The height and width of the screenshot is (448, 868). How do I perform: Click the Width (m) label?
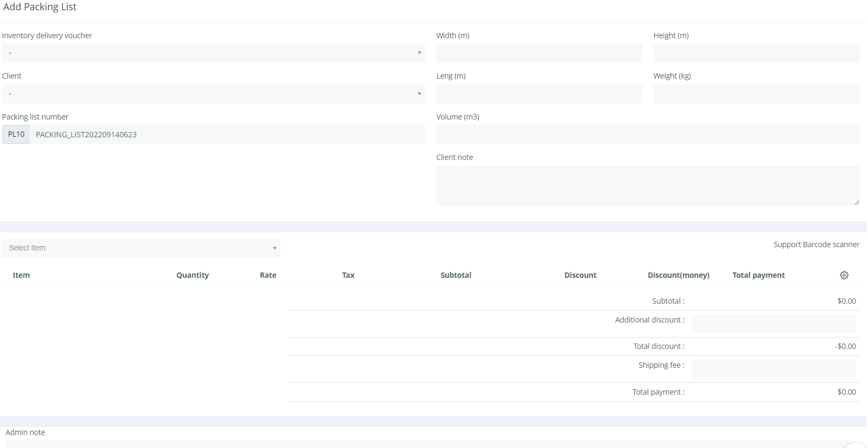click(x=453, y=36)
